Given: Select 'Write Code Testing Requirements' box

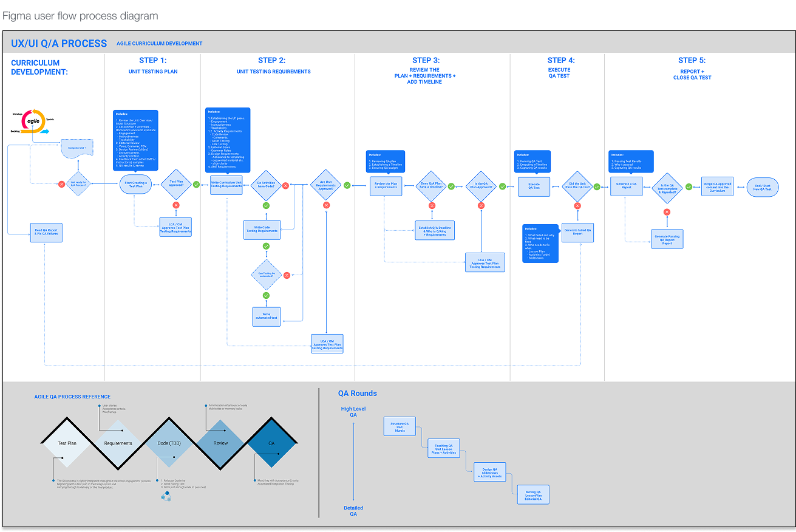Looking at the screenshot, I should pyautogui.click(x=262, y=230).
